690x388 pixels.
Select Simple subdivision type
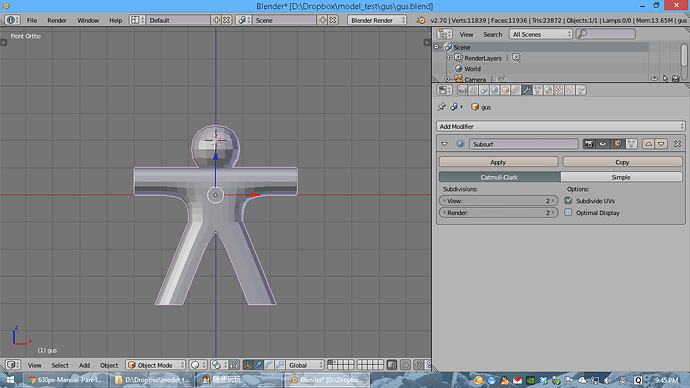pos(621,177)
